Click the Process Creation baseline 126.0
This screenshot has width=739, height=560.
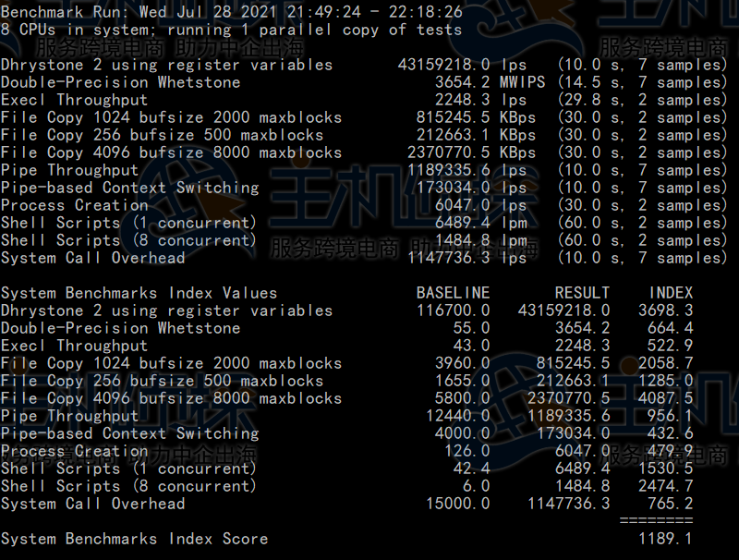coord(466,451)
